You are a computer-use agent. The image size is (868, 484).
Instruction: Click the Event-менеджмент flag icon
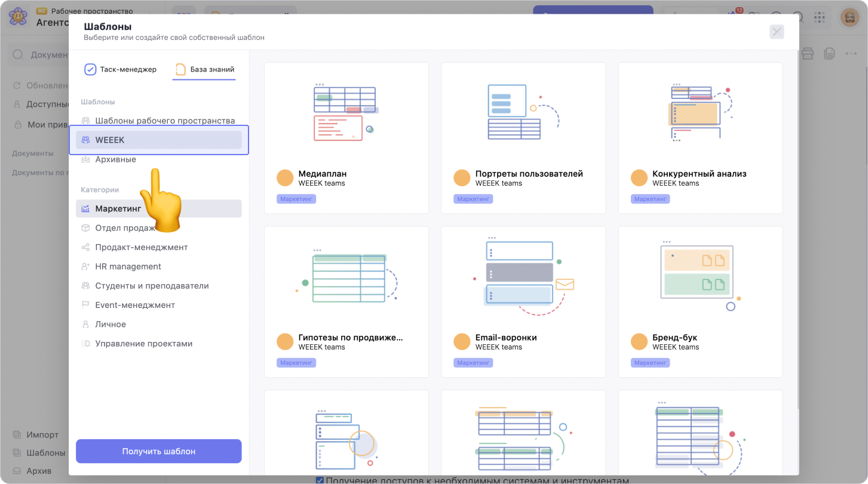(85, 305)
